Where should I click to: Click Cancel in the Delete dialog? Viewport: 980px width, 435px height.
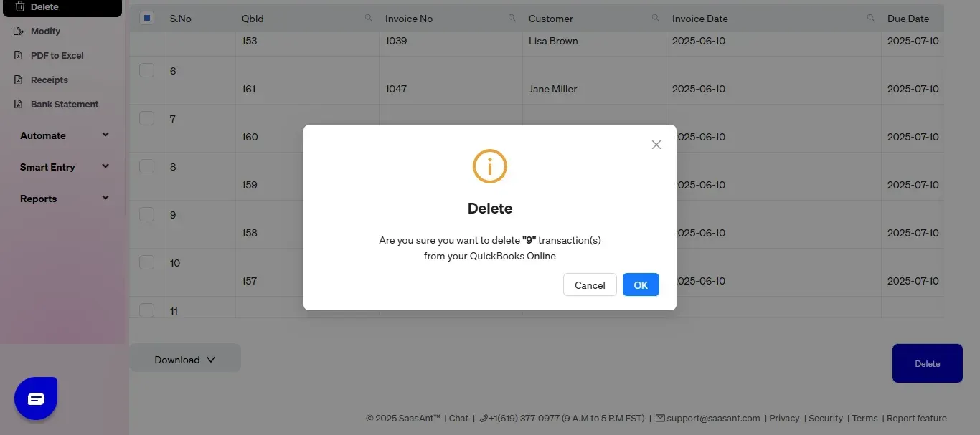click(x=590, y=285)
